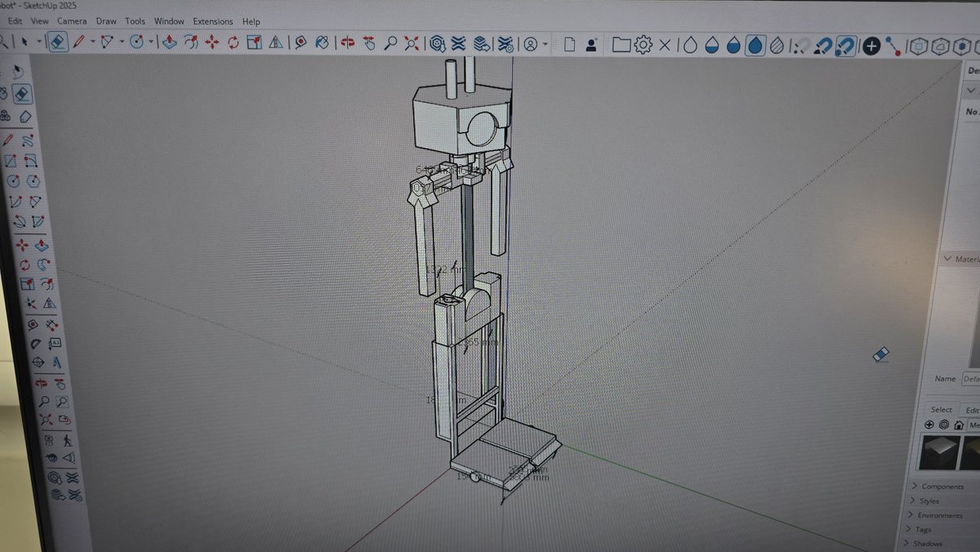Select the Paint Bucket tool in the top toolbar
The image size is (980, 552).
coord(322,42)
